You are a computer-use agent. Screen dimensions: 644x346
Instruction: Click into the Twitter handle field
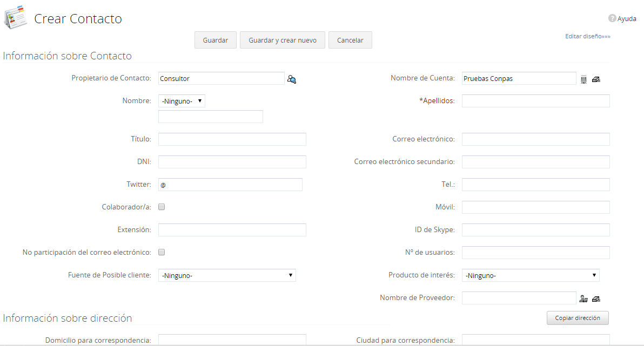pos(230,185)
